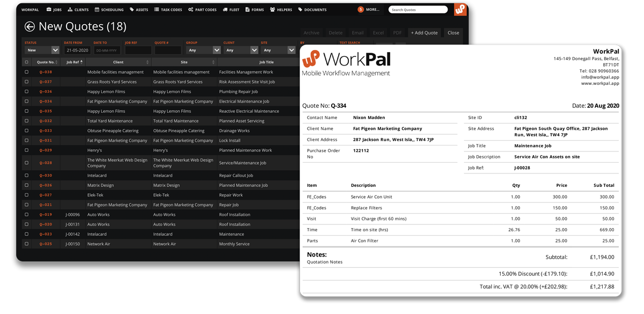Open the quote link Q-037
Image resolution: width=644 pixels, height=314 pixels.
click(46, 82)
